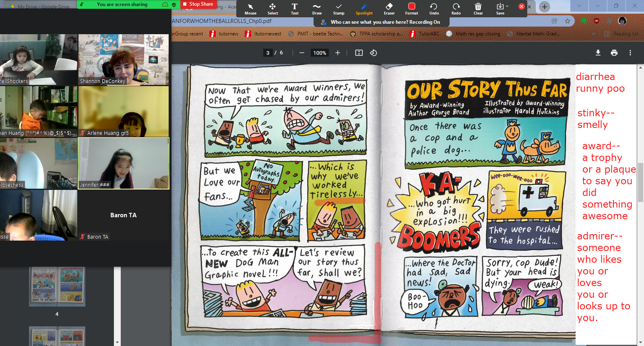The width and height of the screenshot is (644, 346).
Task: Select the lovechess video tile
Action: [39, 163]
